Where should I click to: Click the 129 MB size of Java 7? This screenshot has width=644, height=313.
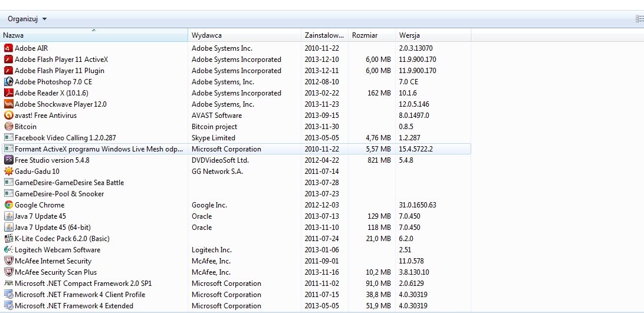[x=379, y=216]
